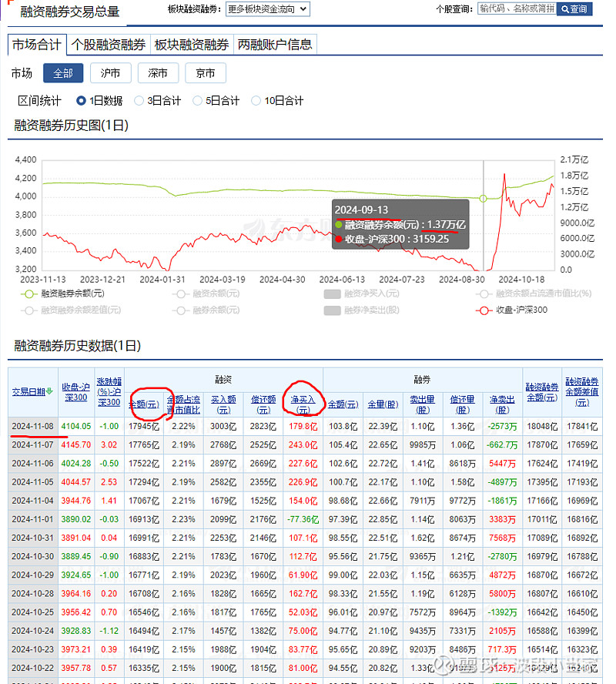Sort by 融资 净买入(元) column header
616x684 pixels.
click(x=303, y=404)
